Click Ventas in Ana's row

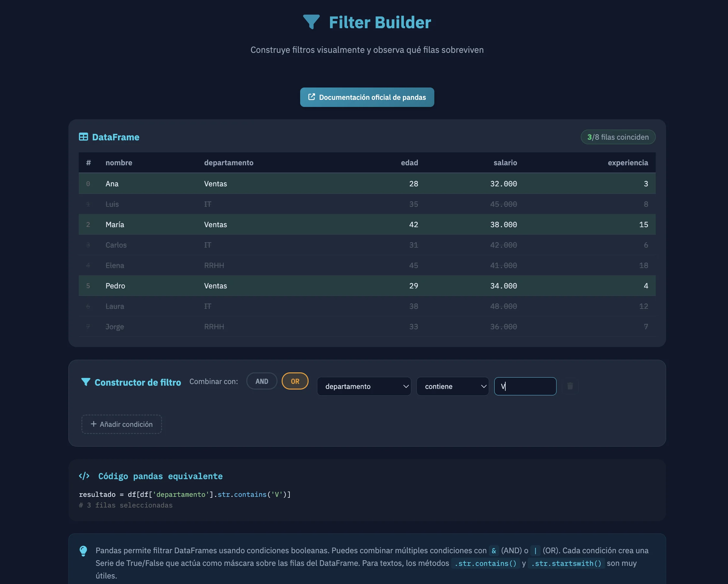tap(216, 184)
